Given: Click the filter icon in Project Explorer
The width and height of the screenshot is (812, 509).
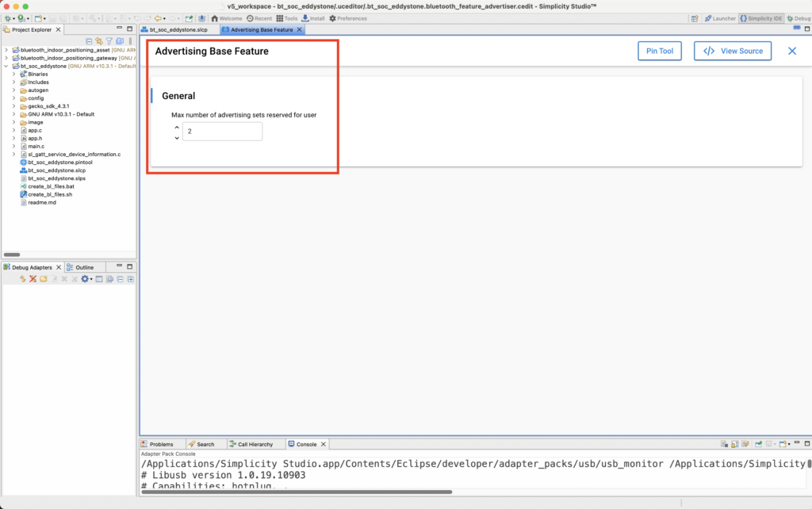Looking at the screenshot, I should [x=109, y=40].
